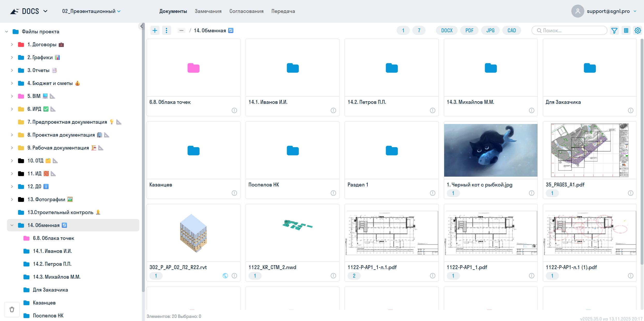The width and height of the screenshot is (644, 321).
Task: Open the gear settings icon
Action: (638, 30)
